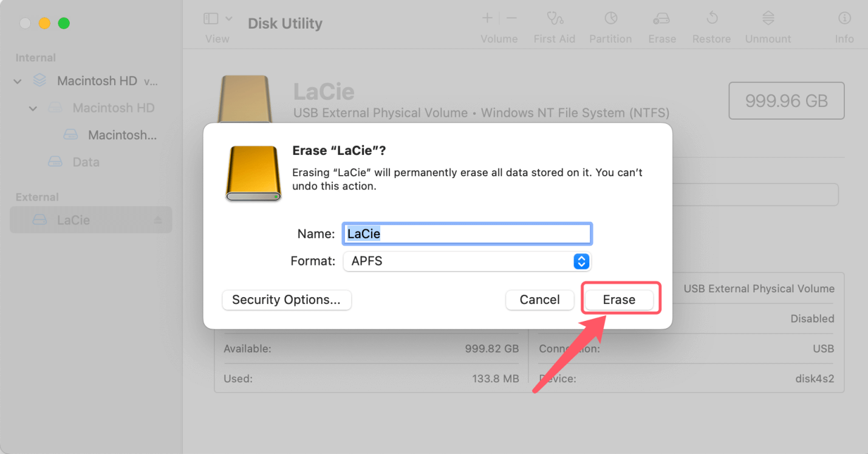Click the Unmount toolbar icon

(768, 18)
